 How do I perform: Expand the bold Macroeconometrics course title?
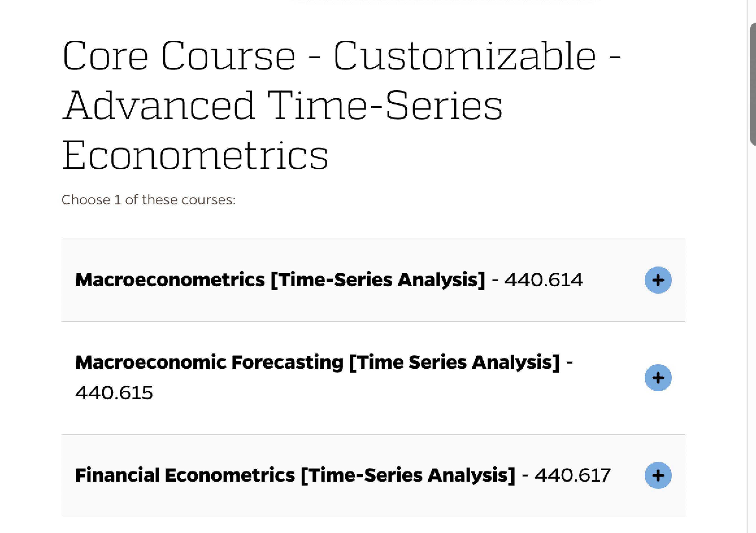point(170,280)
